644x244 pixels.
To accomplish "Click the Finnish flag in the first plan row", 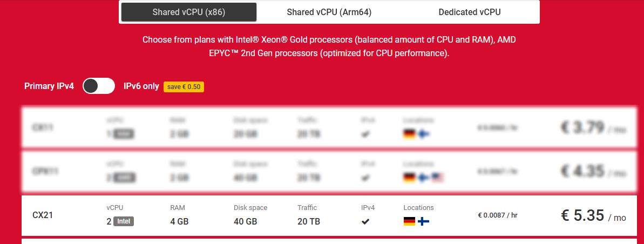I will coord(424,133).
